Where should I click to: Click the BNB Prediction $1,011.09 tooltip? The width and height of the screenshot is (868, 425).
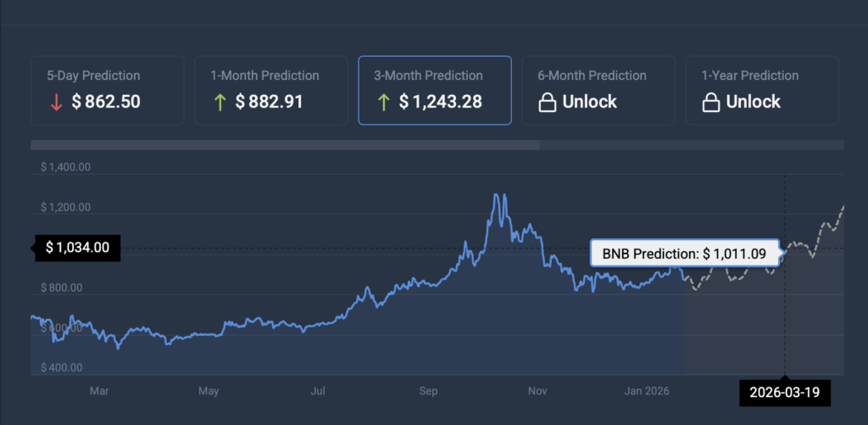tap(684, 254)
